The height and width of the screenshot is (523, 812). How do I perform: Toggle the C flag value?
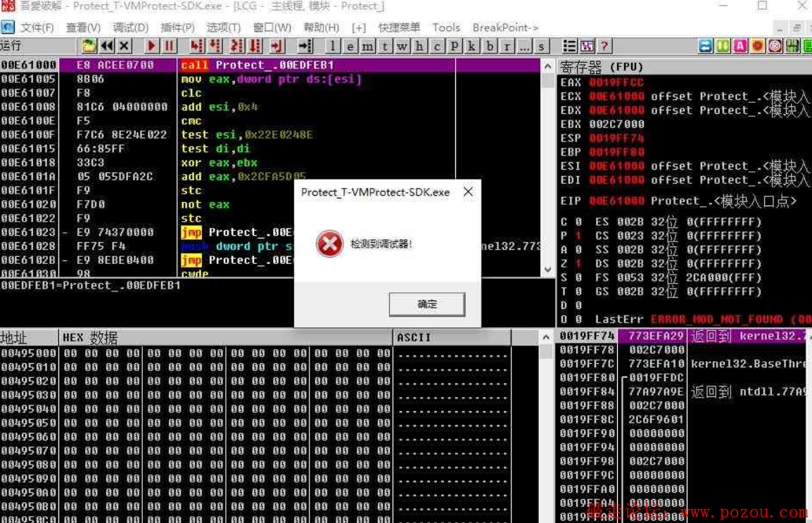[578, 222]
